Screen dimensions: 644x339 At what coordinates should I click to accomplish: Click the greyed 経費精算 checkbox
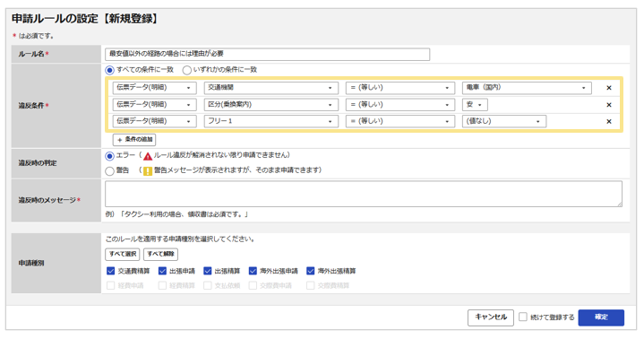(162, 285)
